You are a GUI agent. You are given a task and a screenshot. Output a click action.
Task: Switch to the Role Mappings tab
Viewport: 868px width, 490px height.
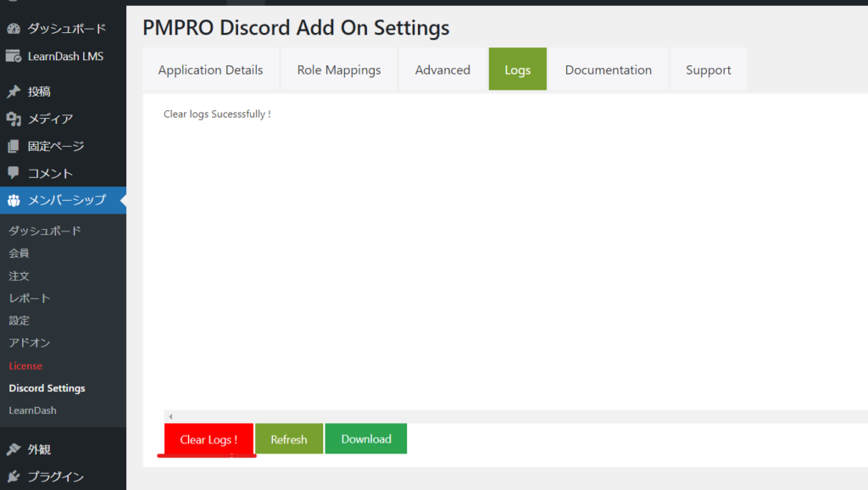tap(339, 70)
